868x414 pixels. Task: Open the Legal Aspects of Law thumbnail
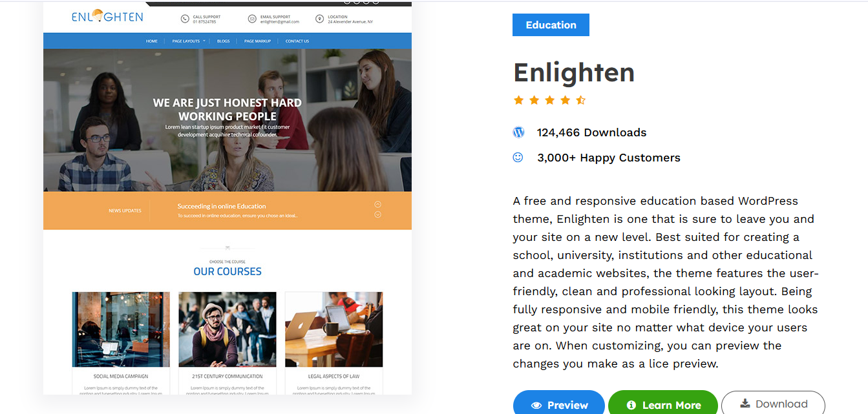[x=334, y=329]
